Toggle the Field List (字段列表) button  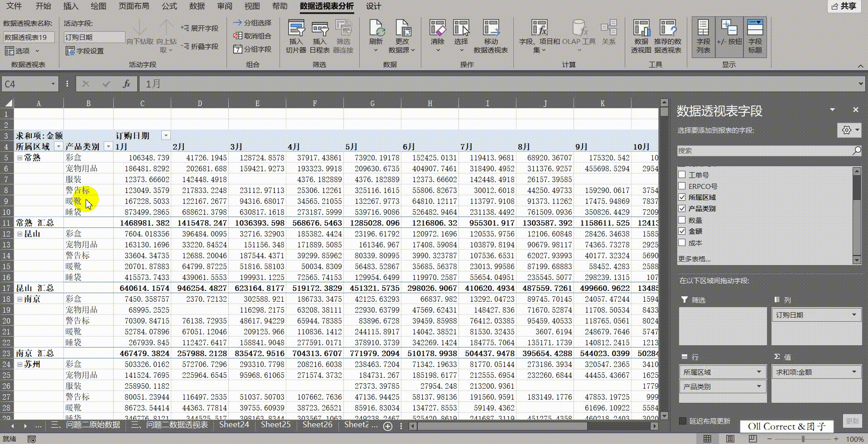coord(703,37)
